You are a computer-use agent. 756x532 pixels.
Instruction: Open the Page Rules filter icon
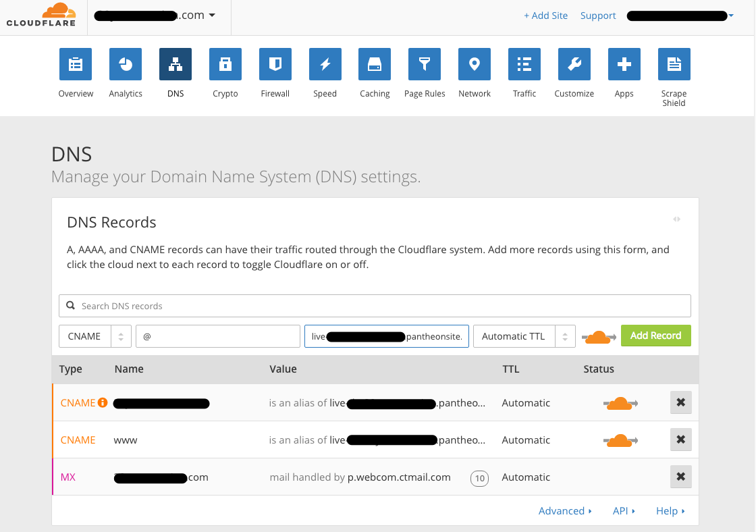coord(425,64)
